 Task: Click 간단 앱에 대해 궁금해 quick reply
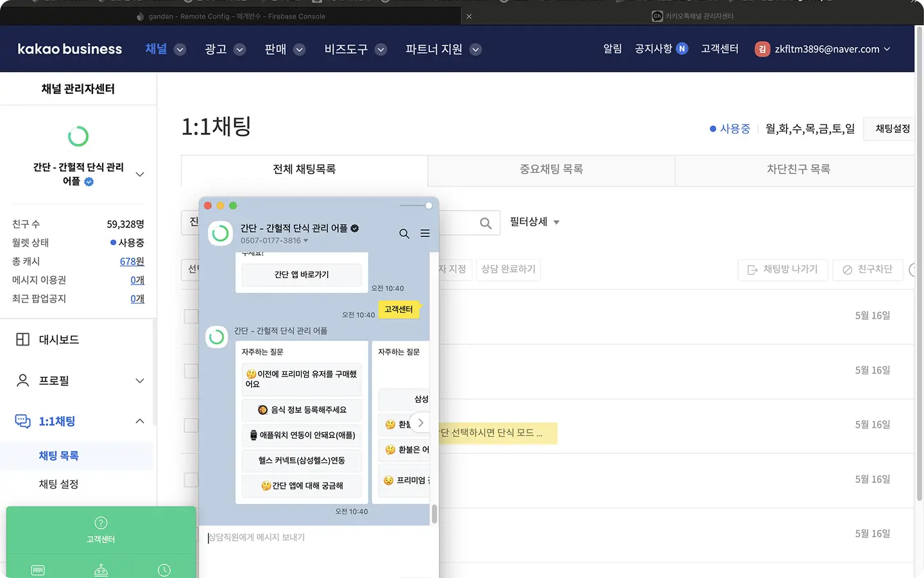coord(302,486)
